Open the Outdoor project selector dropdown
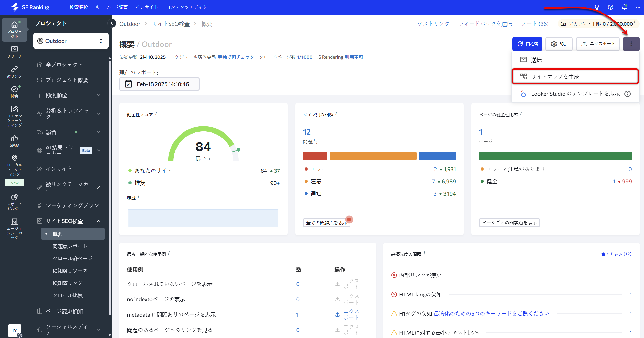Viewport: 644px width, 338px height. click(x=71, y=41)
